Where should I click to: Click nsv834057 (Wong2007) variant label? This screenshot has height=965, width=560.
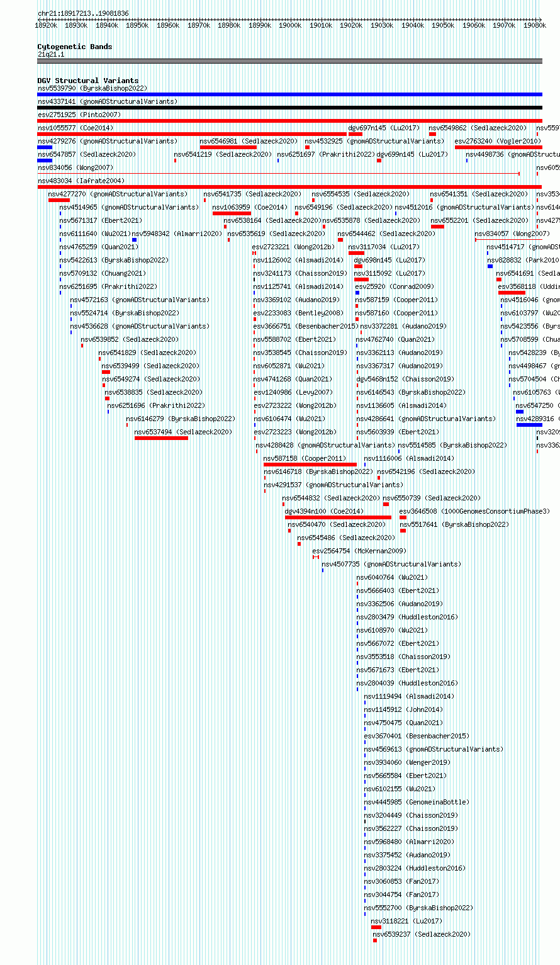(513, 234)
